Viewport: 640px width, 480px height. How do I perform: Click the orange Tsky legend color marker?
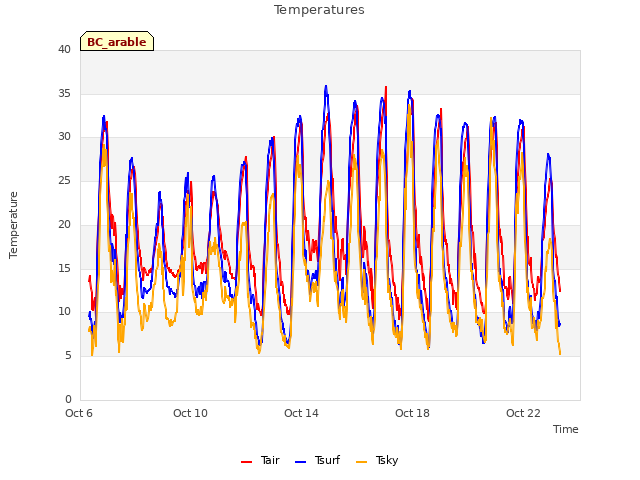(362, 462)
